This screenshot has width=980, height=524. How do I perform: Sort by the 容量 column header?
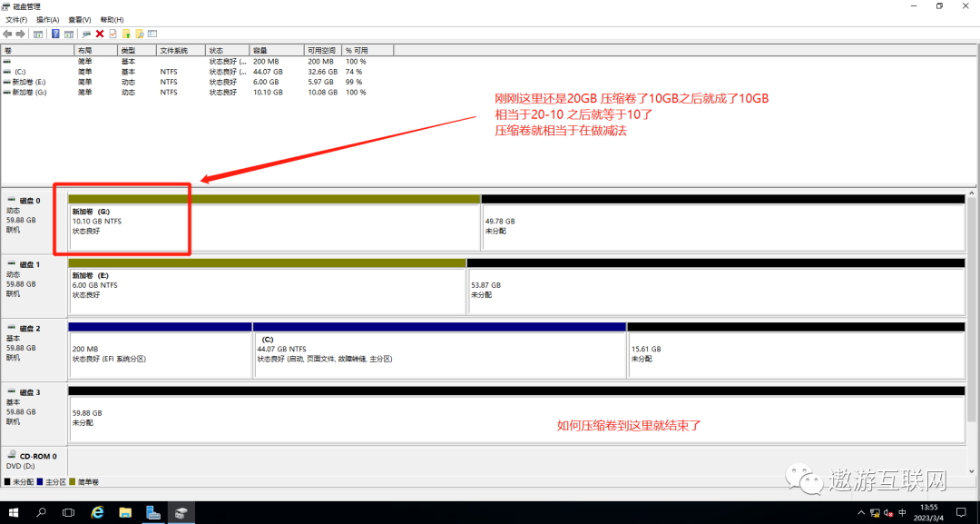pos(277,50)
